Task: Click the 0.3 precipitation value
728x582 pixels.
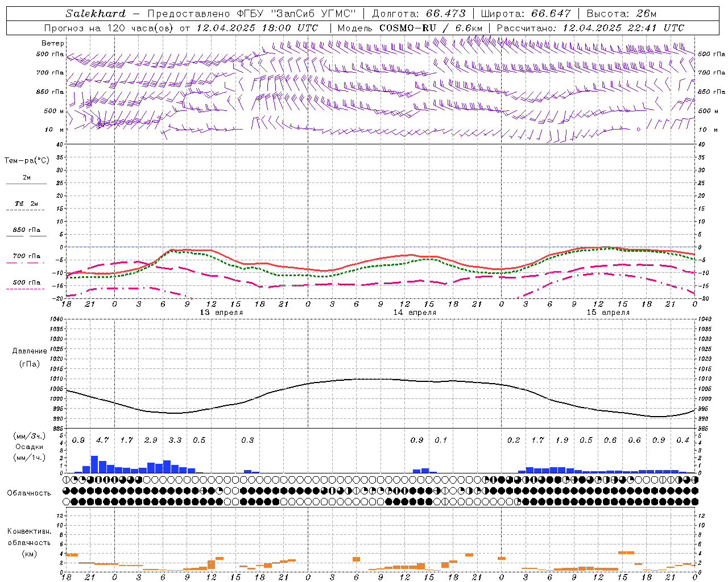Action: [247, 440]
